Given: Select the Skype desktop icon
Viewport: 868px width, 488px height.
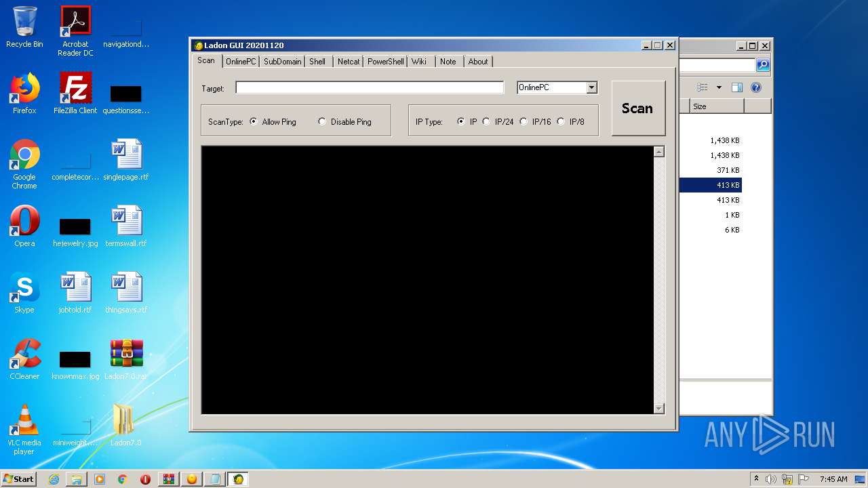Looking at the screenshot, I should 24,293.
